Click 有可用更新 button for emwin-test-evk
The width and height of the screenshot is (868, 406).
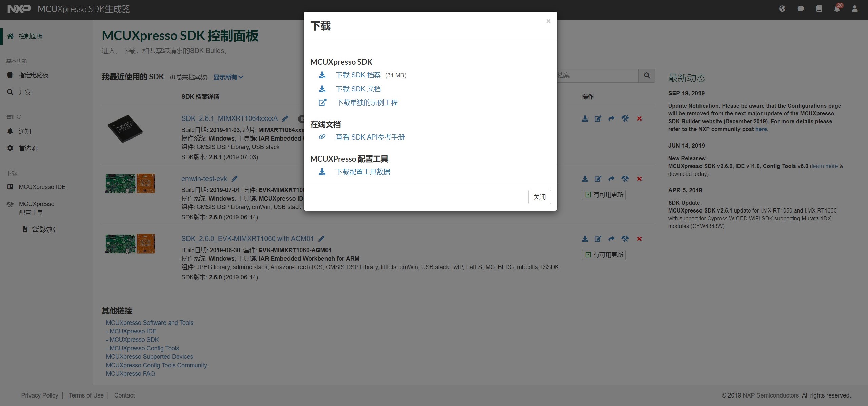604,195
